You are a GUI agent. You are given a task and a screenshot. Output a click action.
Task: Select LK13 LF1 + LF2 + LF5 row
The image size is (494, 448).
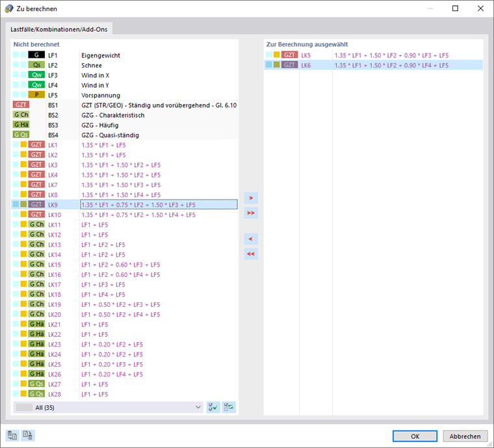pyautogui.click(x=125, y=244)
